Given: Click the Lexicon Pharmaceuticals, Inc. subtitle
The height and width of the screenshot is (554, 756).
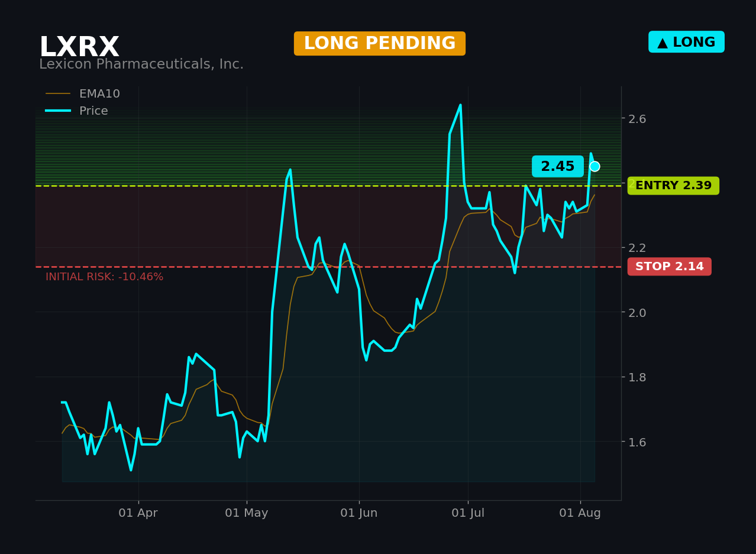Looking at the screenshot, I should click(141, 64).
